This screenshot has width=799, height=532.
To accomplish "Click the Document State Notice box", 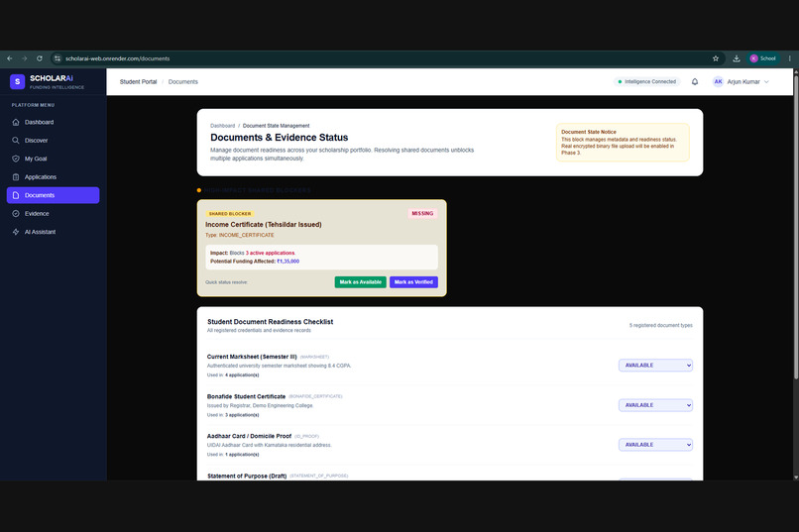I will [x=623, y=143].
